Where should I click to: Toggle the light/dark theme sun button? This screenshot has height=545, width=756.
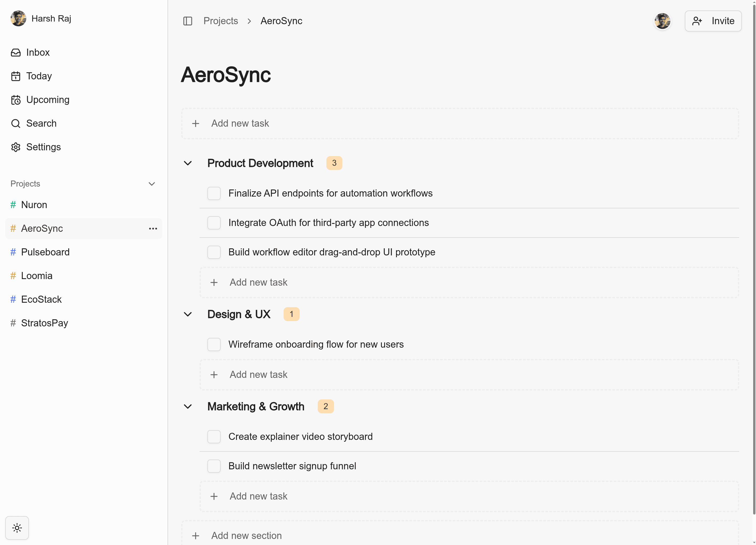pyautogui.click(x=17, y=528)
